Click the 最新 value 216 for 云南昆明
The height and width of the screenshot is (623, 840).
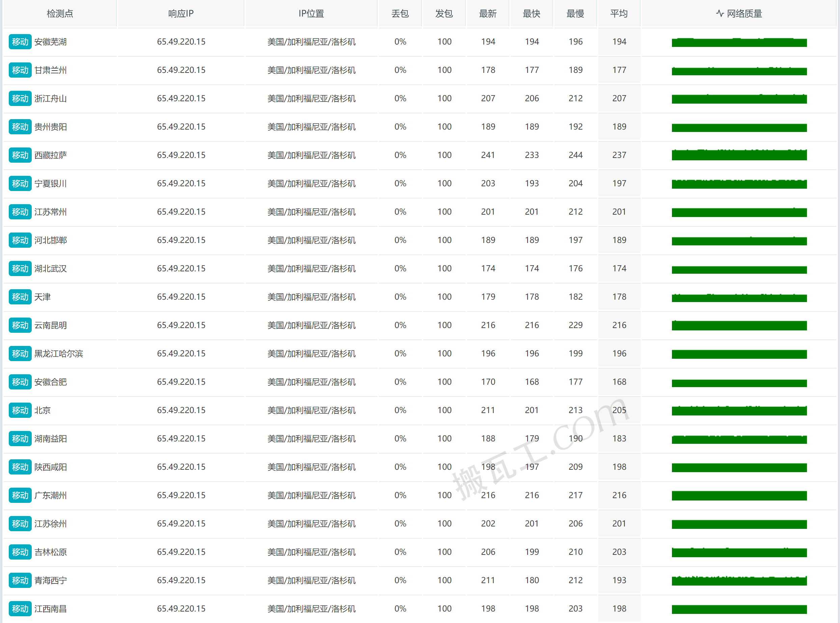[488, 325]
